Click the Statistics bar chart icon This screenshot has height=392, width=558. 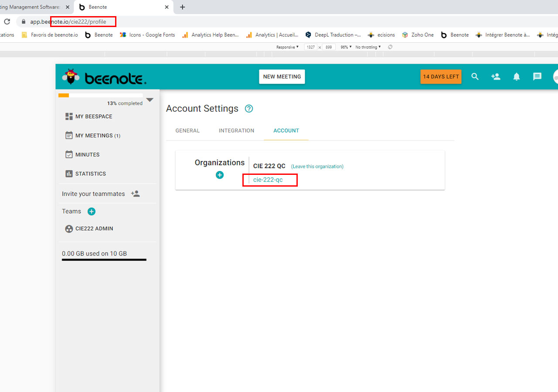click(69, 174)
